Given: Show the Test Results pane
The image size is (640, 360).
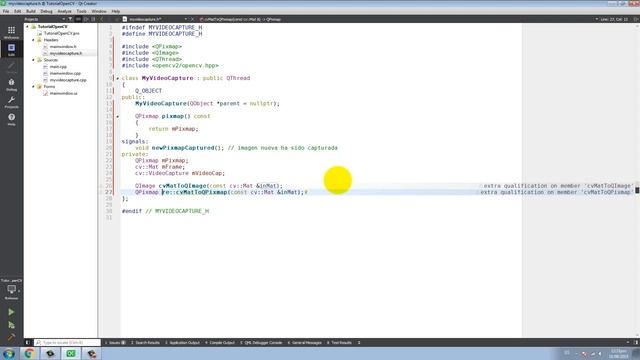Looking at the screenshot, I should point(339,342).
